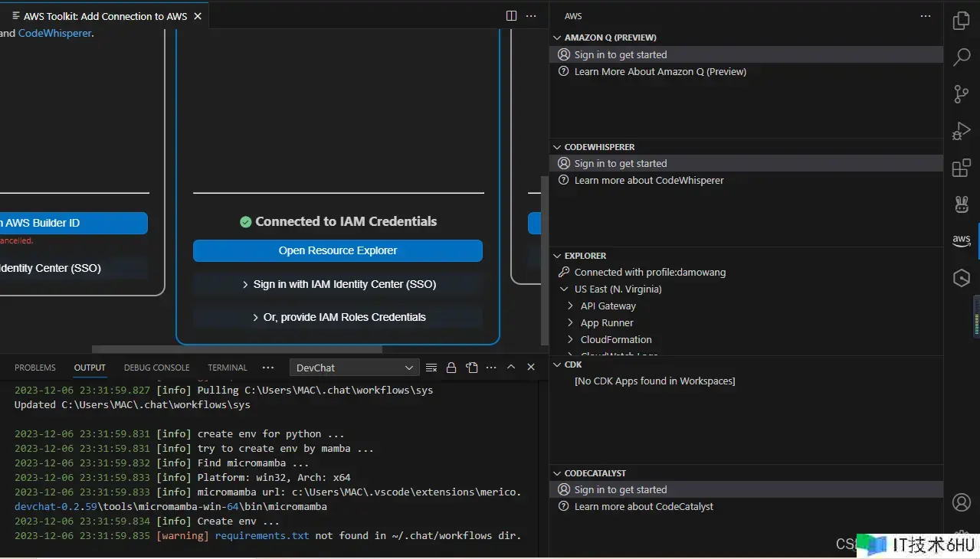Click the question icon beside Learn More About Amazon Q
Screen dimensions: 980x559
click(564, 71)
